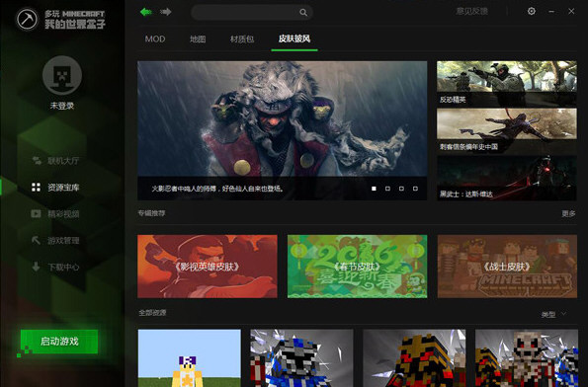Minimize the window
This screenshot has width=588, height=387.
tap(551, 12)
